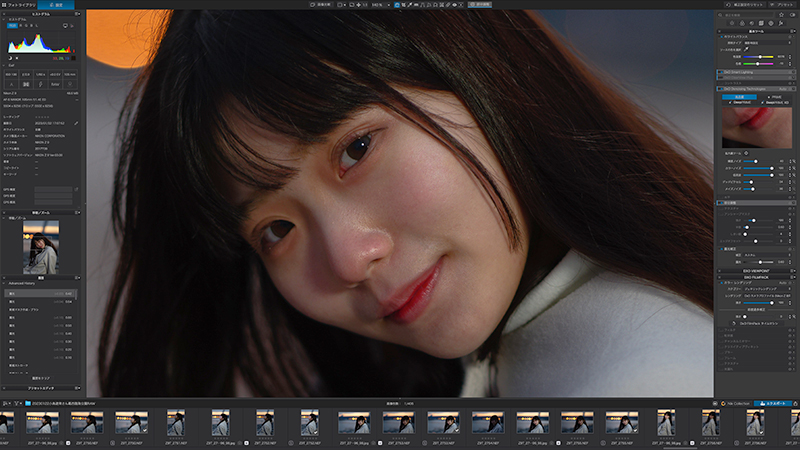Collapse the Histogram panel section
Image resolution: width=800 pixels, height=450 pixels.
click(x=3, y=18)
